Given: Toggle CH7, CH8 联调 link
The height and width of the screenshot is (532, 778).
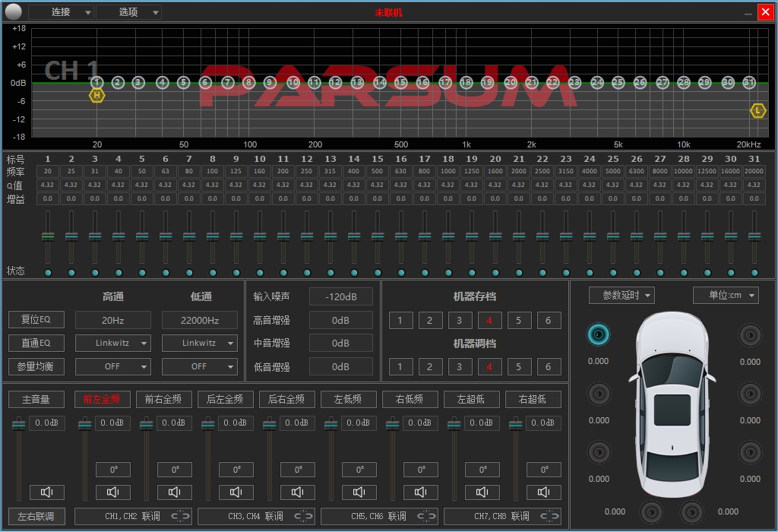Looking at the screenshot, I should pos(502,516).
